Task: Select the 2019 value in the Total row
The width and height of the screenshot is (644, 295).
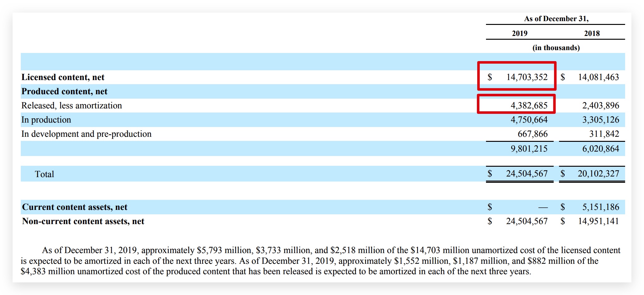Action: [x=527, y=174]
